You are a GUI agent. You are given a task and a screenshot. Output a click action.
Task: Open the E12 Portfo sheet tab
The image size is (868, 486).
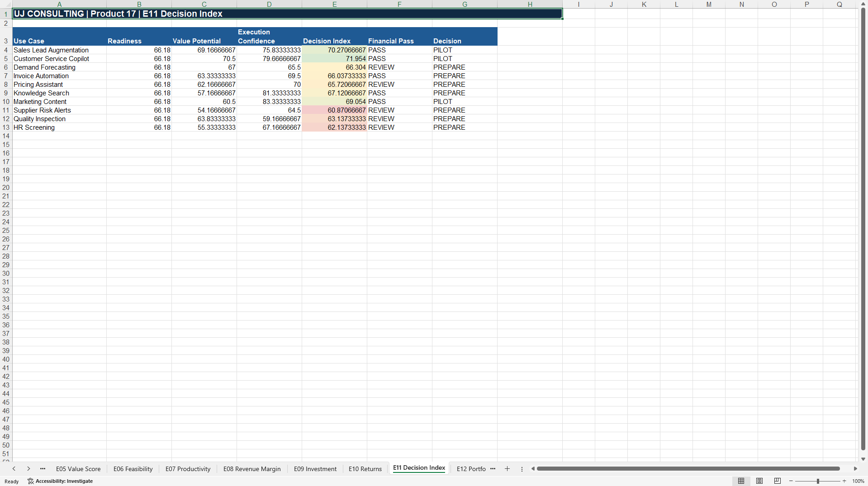(471, 469)
